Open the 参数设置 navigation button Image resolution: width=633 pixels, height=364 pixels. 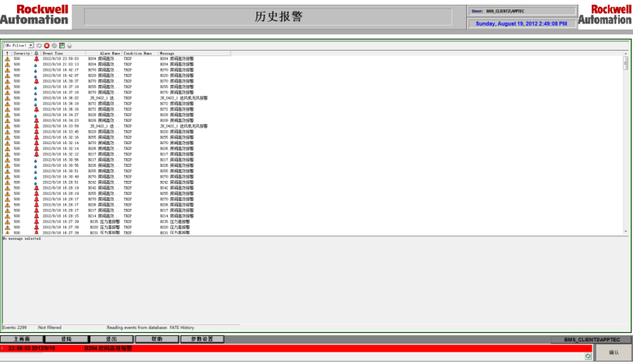point(201,339)
